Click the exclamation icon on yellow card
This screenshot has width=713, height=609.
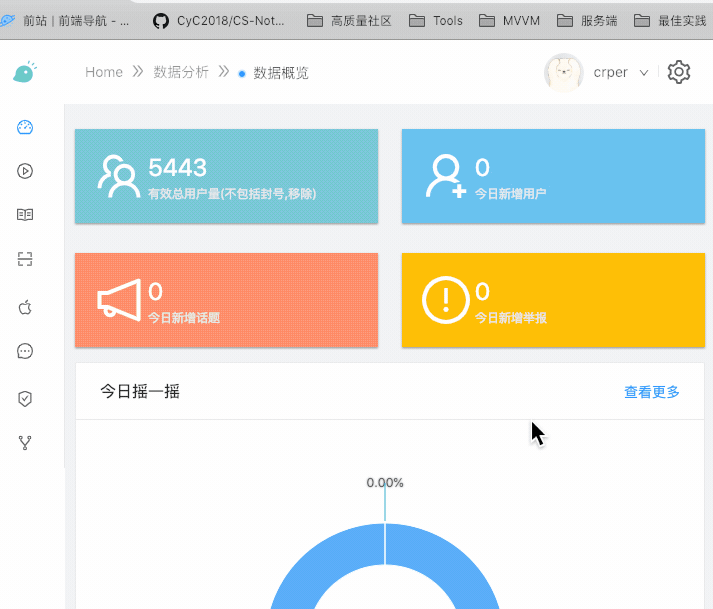446,300
